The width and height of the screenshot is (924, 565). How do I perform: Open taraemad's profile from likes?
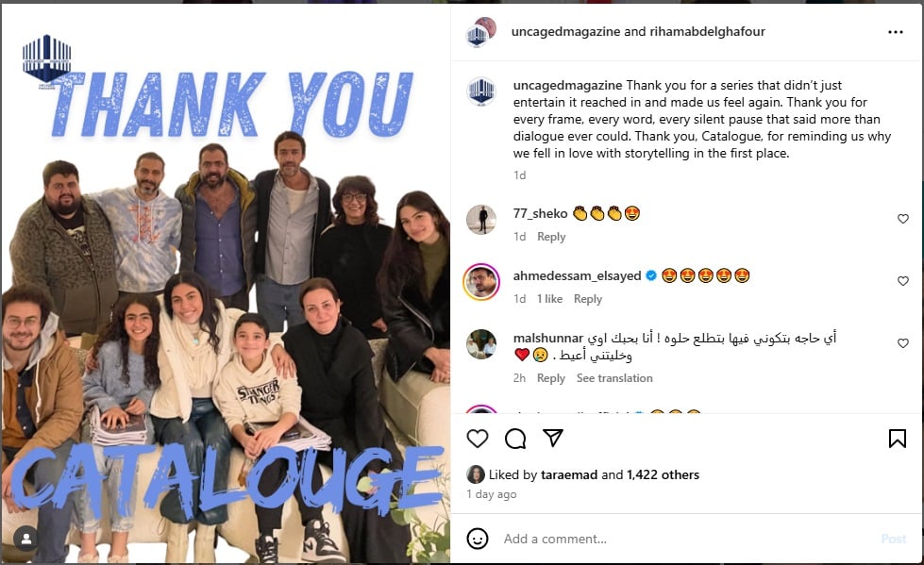pyautogui.click(x=569, y=474)
